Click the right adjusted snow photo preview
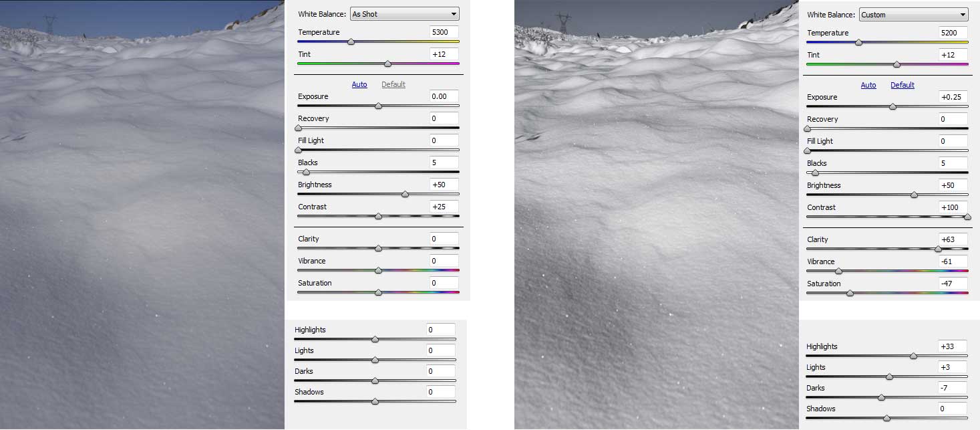Screen dimensions: 980x430 [x=657, y=215]
